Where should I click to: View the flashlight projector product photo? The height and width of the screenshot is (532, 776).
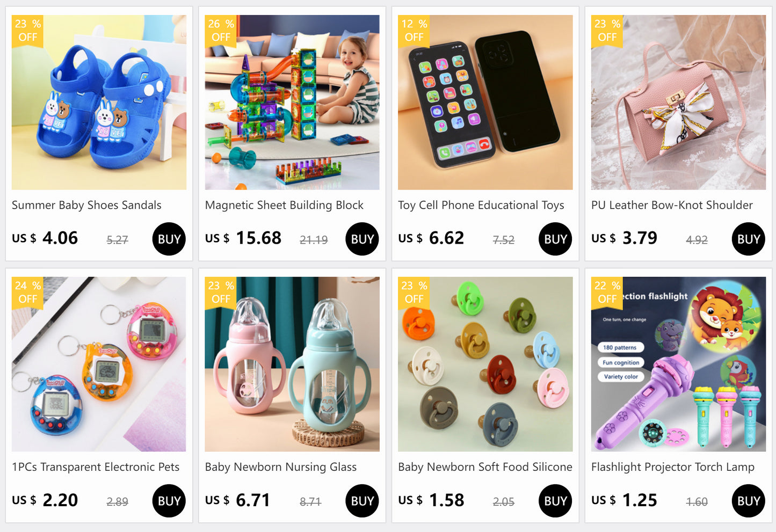coord(679,364)
